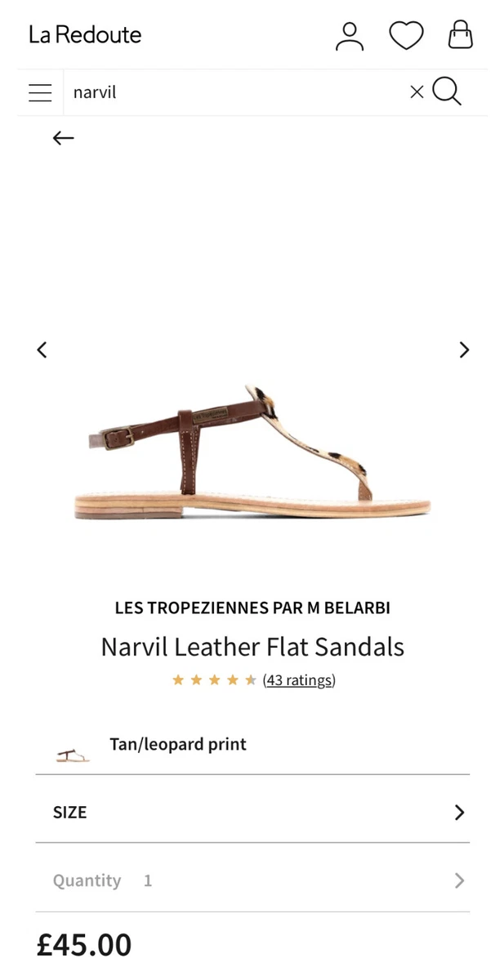Viewport: 495px width, 980px height.
Task: Go back with the left arrow
Action: [x=63, y=138]
